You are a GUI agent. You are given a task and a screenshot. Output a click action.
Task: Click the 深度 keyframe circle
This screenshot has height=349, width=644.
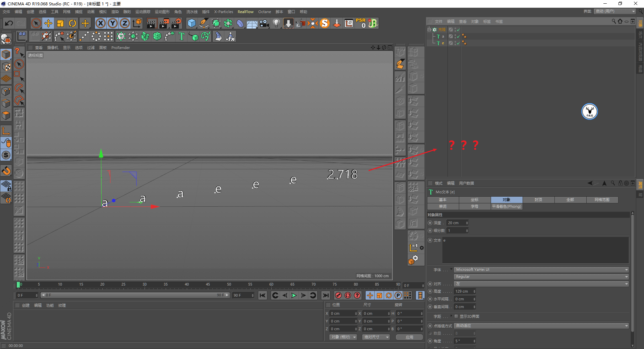tap(430, 223)
